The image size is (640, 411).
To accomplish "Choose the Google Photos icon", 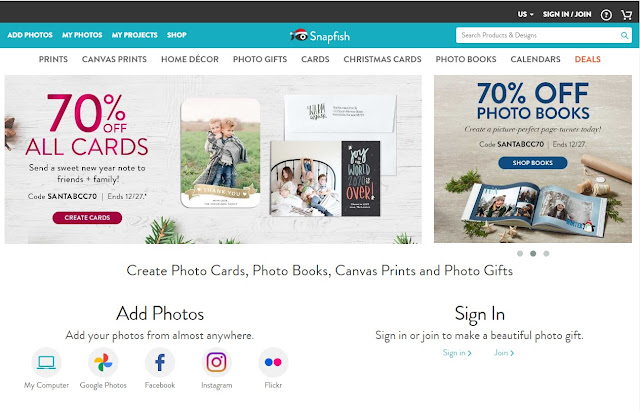I will coord(103,362).
